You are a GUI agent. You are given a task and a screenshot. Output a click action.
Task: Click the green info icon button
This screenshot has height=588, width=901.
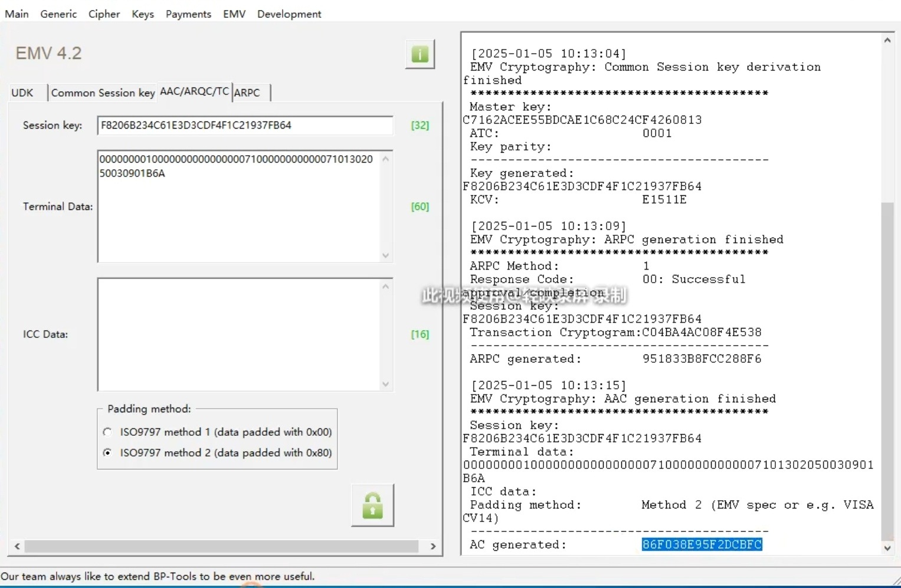(x=420, y=54)
